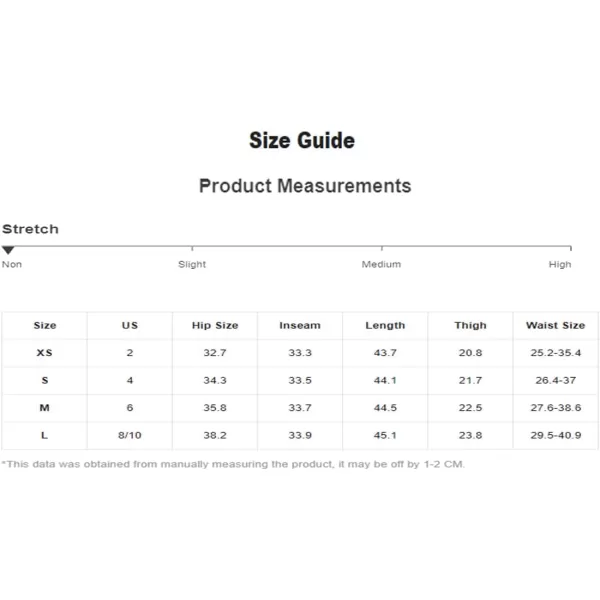600x600 pixels.
Task: Click the 26.4-37 waist size cell
Action: (556, 380)
